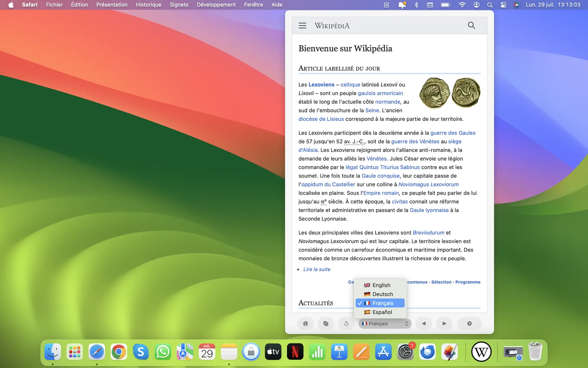Open Skype from the Dock
This screenshot has height=368, width=588.
(x=141, y=352)
